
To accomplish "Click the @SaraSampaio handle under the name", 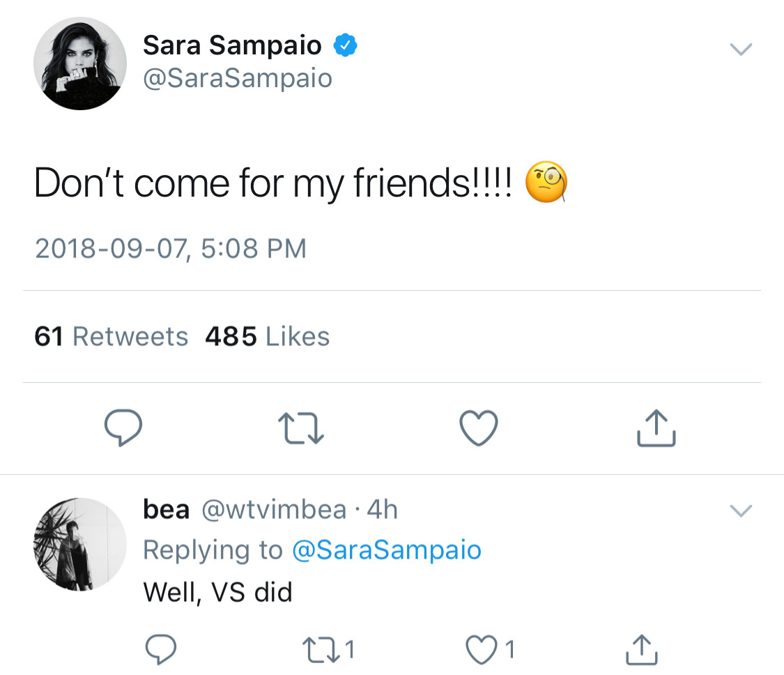I will point(238,78).
